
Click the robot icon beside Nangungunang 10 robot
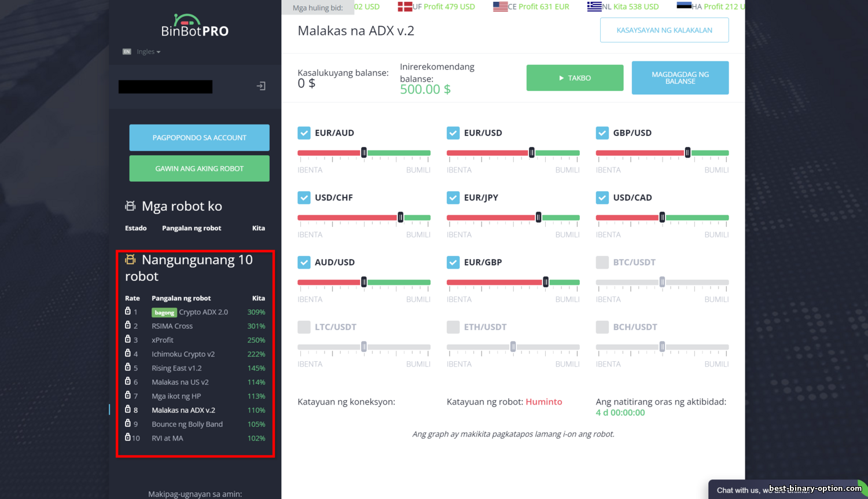[x=130, y=259]
